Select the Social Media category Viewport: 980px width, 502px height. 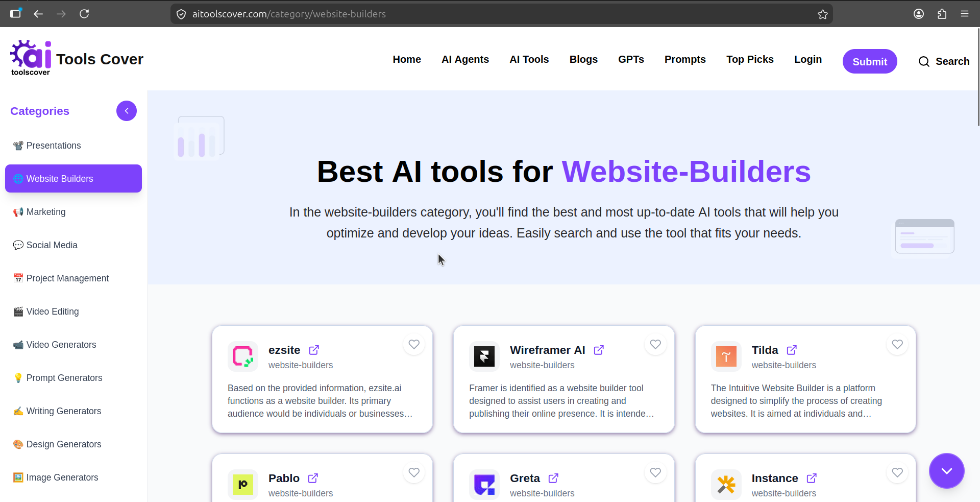tap(73, 245)
